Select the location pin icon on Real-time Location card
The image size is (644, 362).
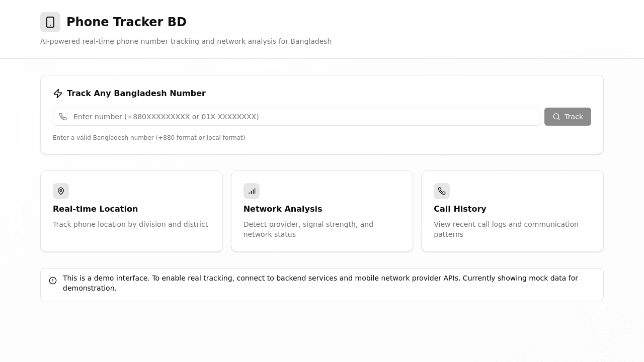point(61,191)
